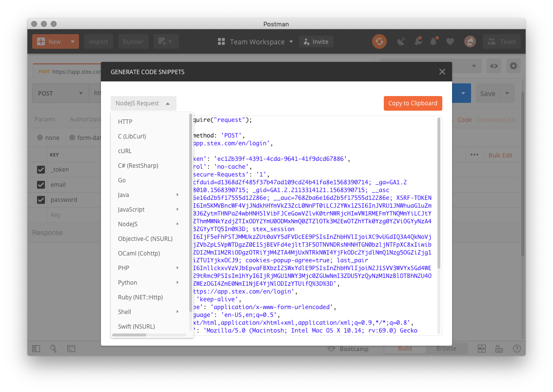The height and width of the screenshot is (392, 553).
Task: Select the none body radio button
Action: point(40,137)
